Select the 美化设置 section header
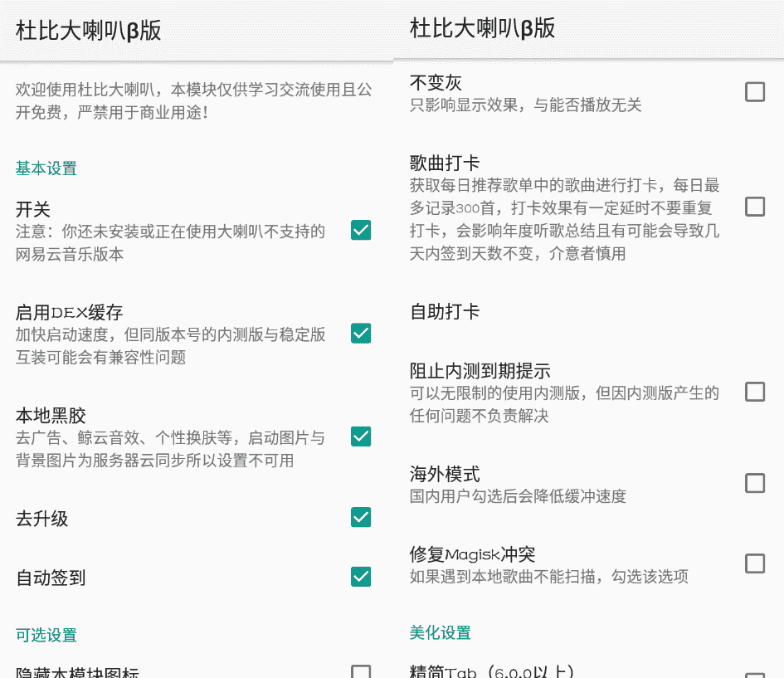784x678 pixels. (x=439, y=632)
